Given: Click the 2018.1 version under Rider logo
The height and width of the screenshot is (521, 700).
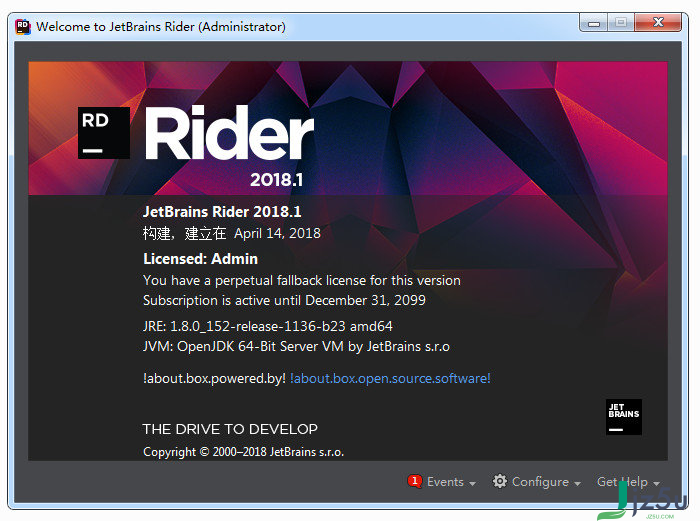Looking at the screenshot, I should point(276,180).
